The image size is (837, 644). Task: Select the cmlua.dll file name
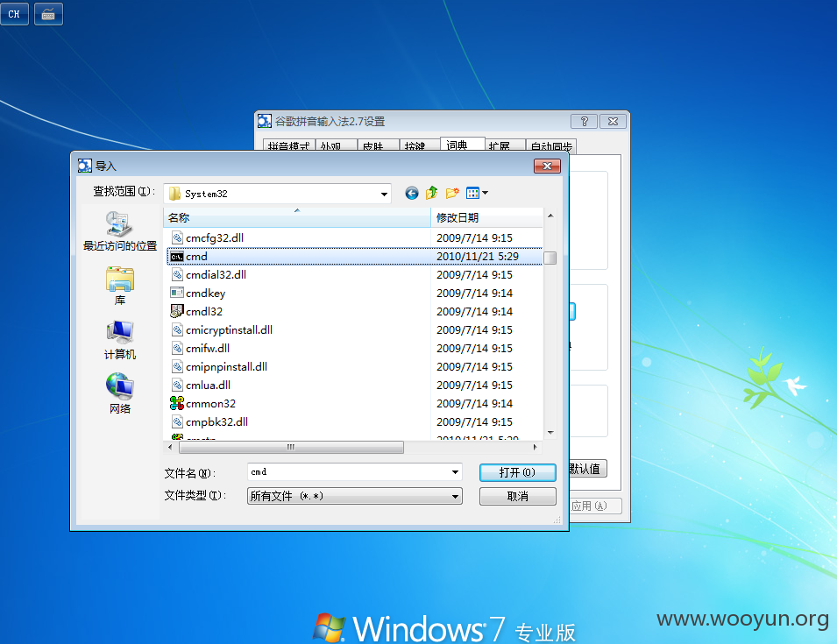click(x=209, y=385)
